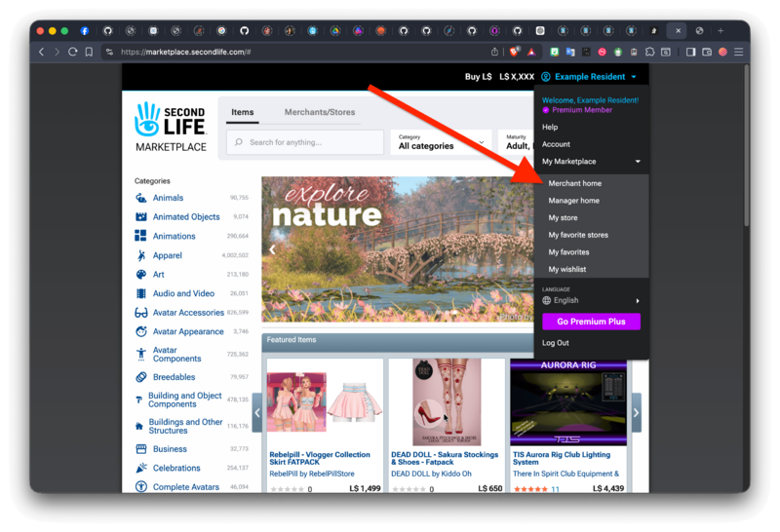
Task: Open the Building and Object Components link
Action: [x=184, y=399]
